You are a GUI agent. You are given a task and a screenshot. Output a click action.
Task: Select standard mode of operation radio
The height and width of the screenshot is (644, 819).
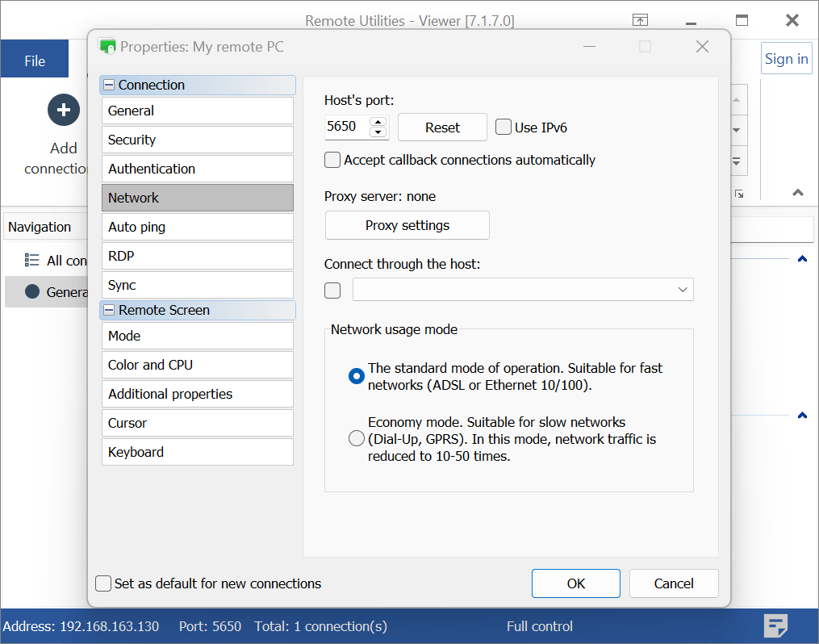pyautogui.click(x=356, y=376)
